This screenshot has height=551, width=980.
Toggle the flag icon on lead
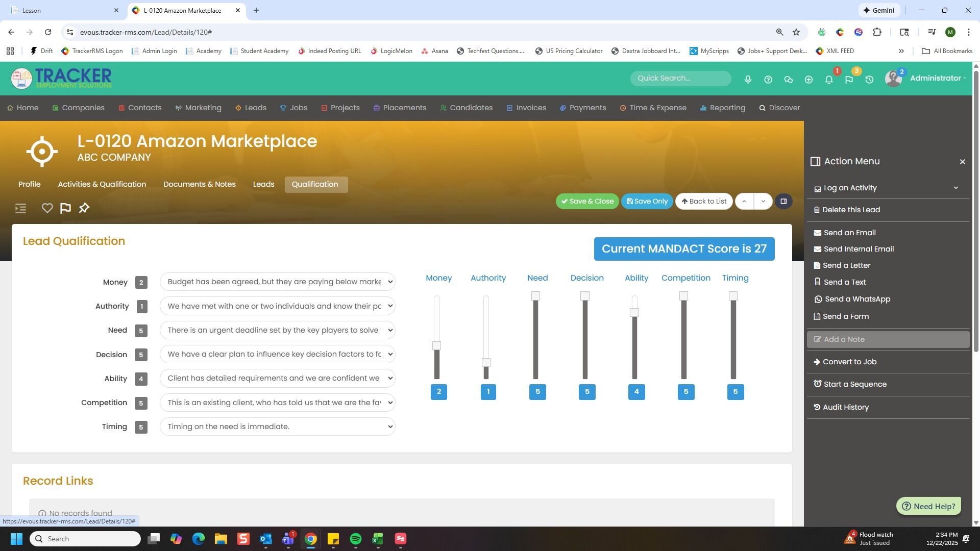65,208
